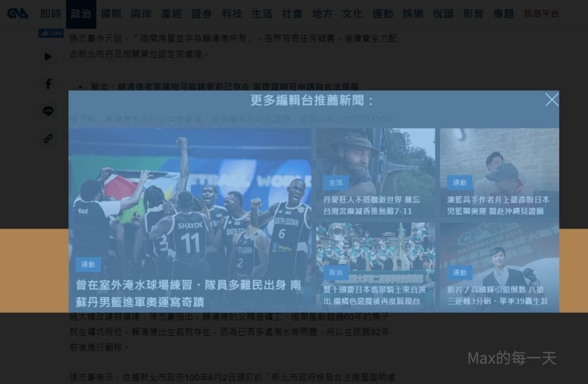Screen dimensions: 588x384
Task: Copy article link using chain icon
Action: coord(48,138)
